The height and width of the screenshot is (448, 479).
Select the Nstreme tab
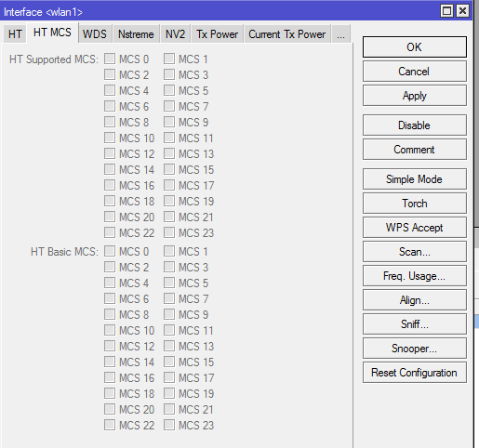pos(136,34)
